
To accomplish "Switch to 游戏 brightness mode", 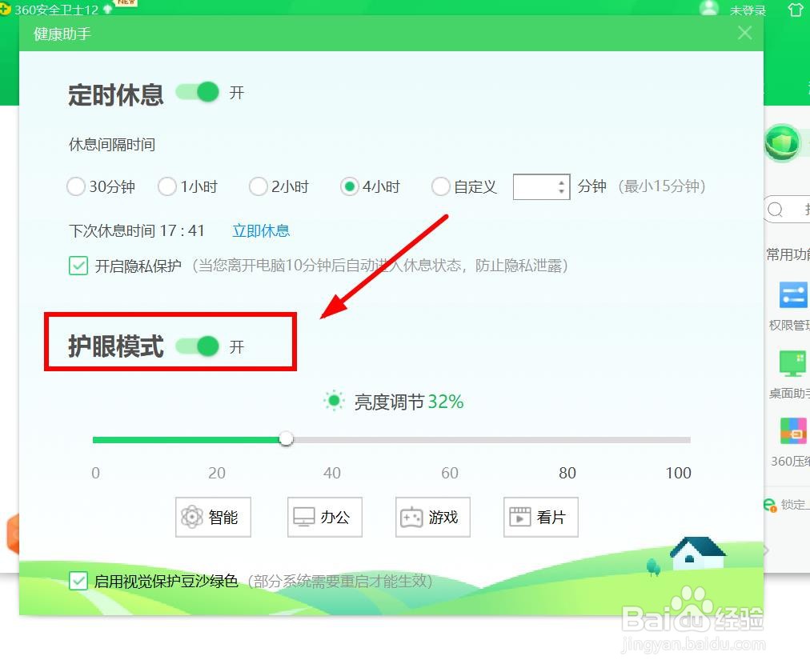I will click(432, 517).
